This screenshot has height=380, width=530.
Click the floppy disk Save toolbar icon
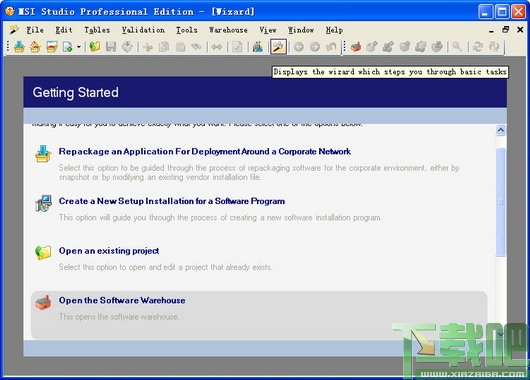tap(111, 47)
